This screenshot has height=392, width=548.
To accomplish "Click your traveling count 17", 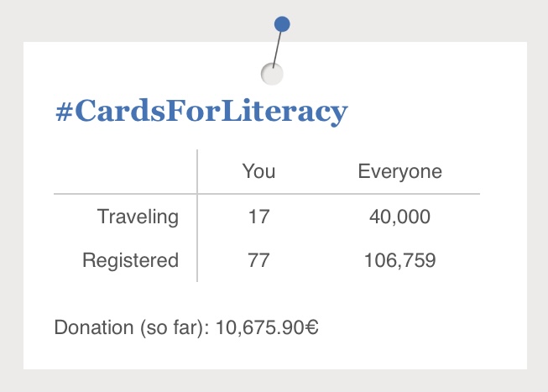I will [258, 217].
